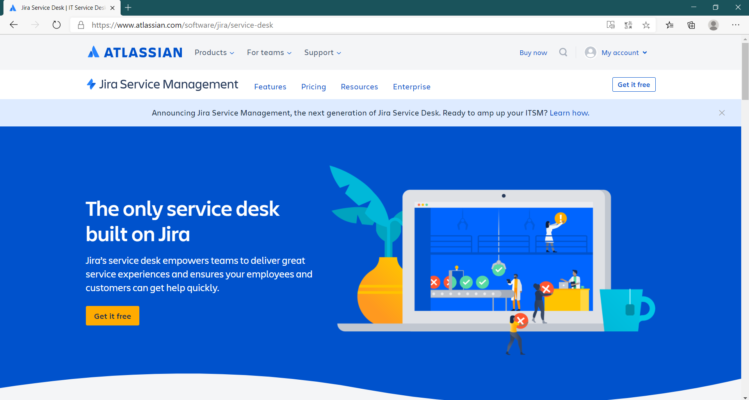The height and width of the screenshot is (400, 749).
Task: View site info via the address bar lock icon
Action: [x=81, y=25]
